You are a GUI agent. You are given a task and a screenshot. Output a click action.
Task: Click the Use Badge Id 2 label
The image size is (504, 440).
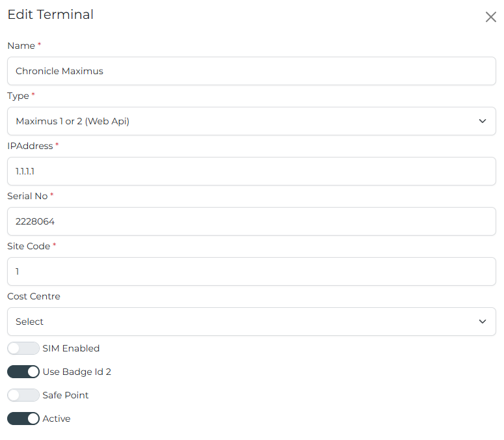pos(77,372)
